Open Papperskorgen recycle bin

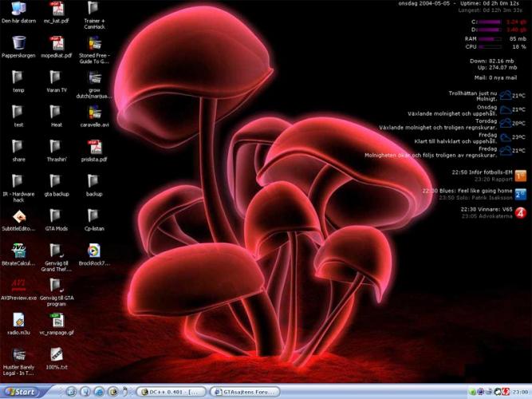click(18, 44)
